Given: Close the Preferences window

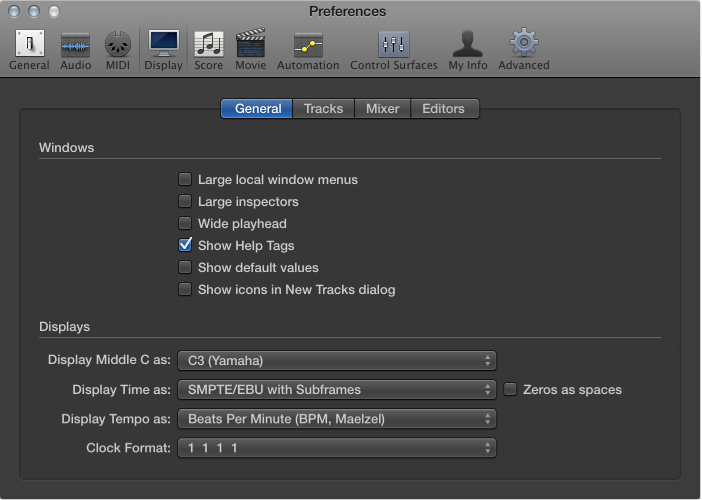Looking at the screenshot, I should tap(14, 11).
